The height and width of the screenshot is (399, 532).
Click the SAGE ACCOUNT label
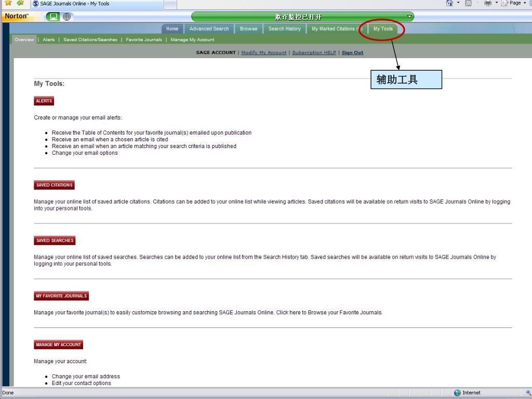[x=216, y=52]
